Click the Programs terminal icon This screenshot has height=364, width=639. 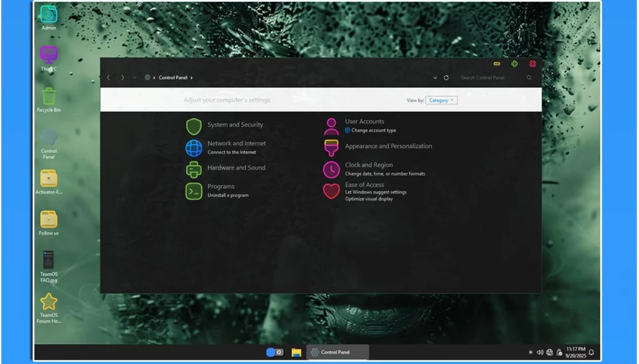194,191
